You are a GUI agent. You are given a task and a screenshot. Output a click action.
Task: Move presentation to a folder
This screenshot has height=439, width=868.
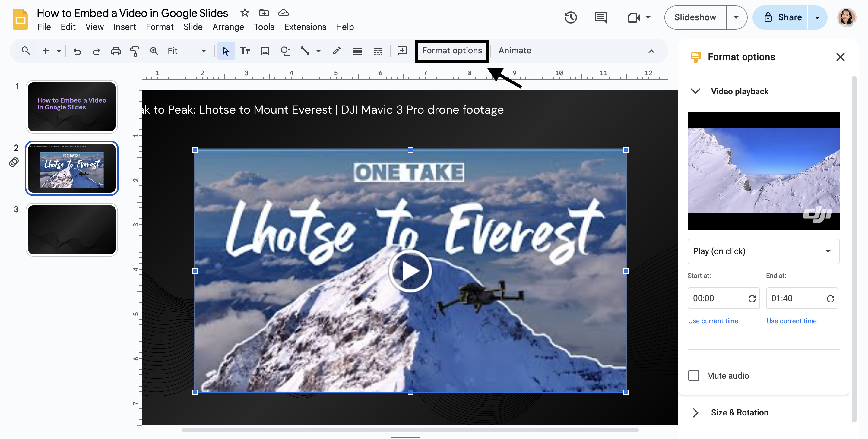264,13
